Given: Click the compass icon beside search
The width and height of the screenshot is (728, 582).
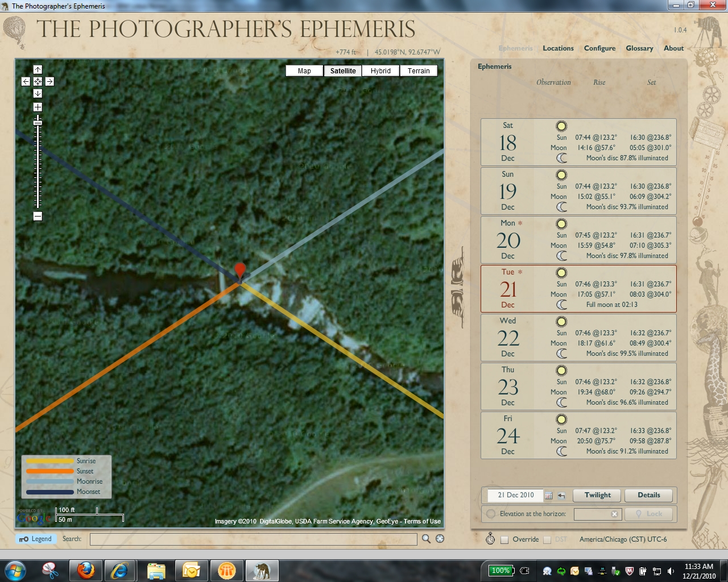Looking at the screenshot, I should (440, 539).
